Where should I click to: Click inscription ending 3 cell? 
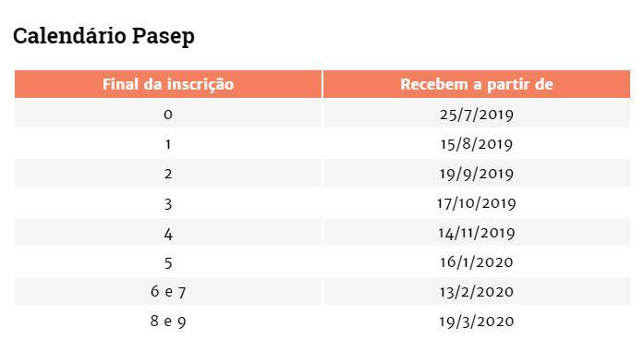168,203
